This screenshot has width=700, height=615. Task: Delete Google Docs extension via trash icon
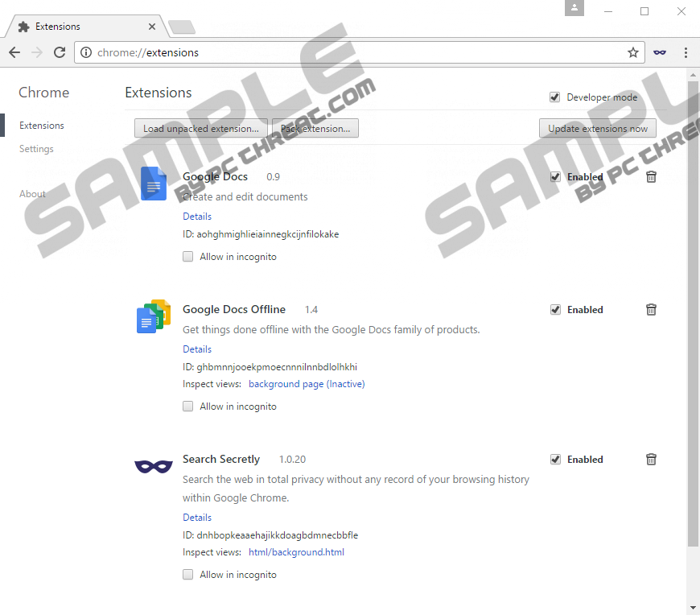[x=652, y=177]
